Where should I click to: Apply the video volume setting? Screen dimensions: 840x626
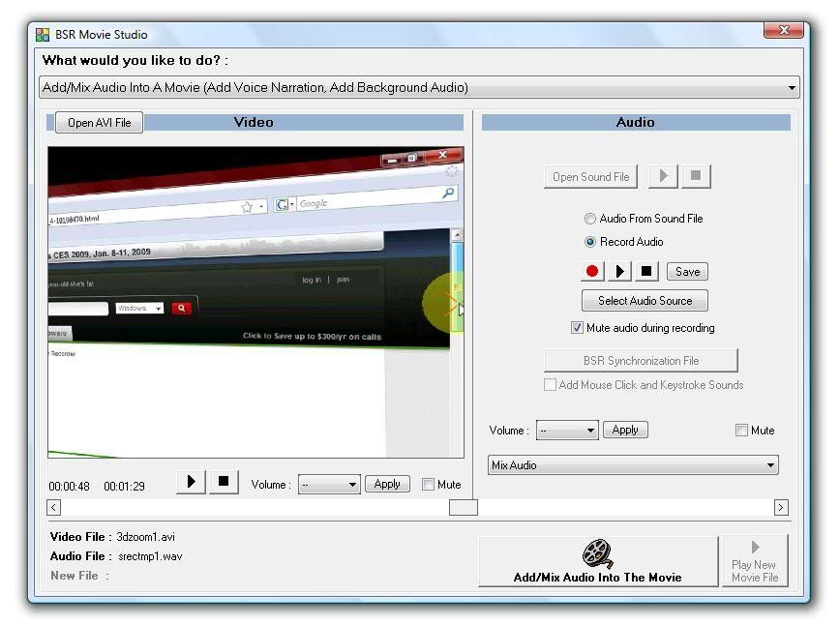pos(387,484)
